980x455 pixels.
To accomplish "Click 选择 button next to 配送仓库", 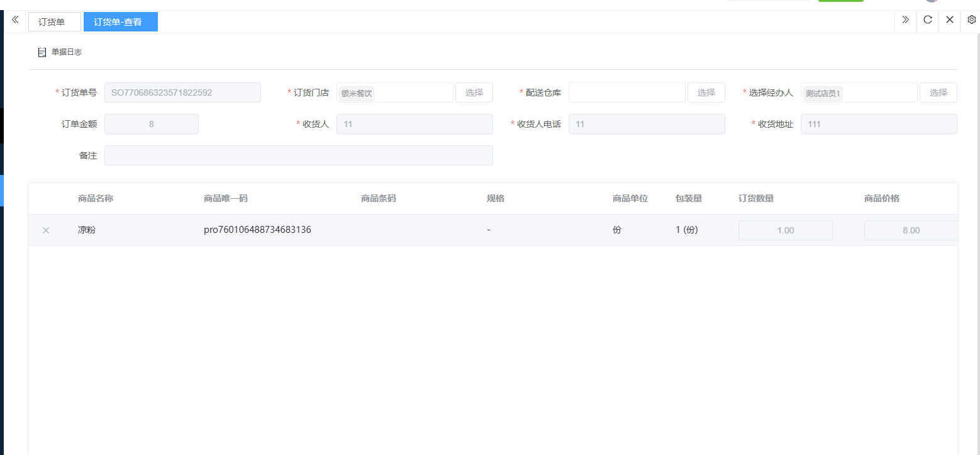I will coord(706,93).
